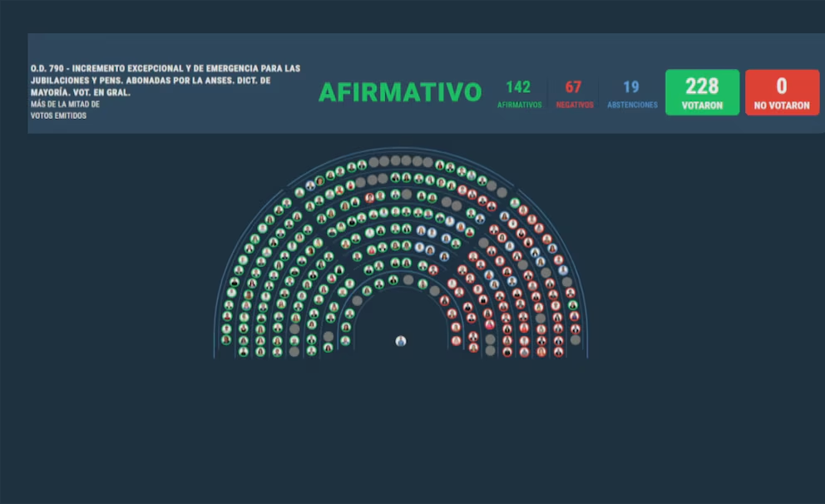
Task: Click the gray empty seat atop innermost row
Action: tap(408, 280)
